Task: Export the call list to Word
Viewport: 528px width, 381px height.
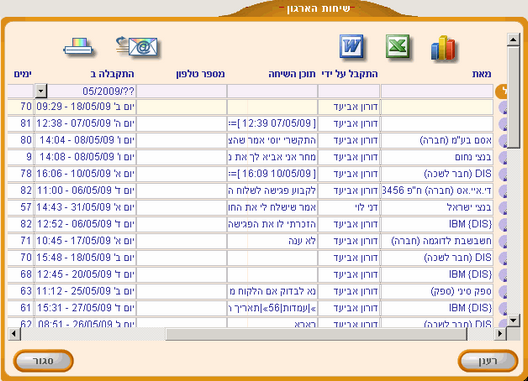Action: click(x=352, y=46)
